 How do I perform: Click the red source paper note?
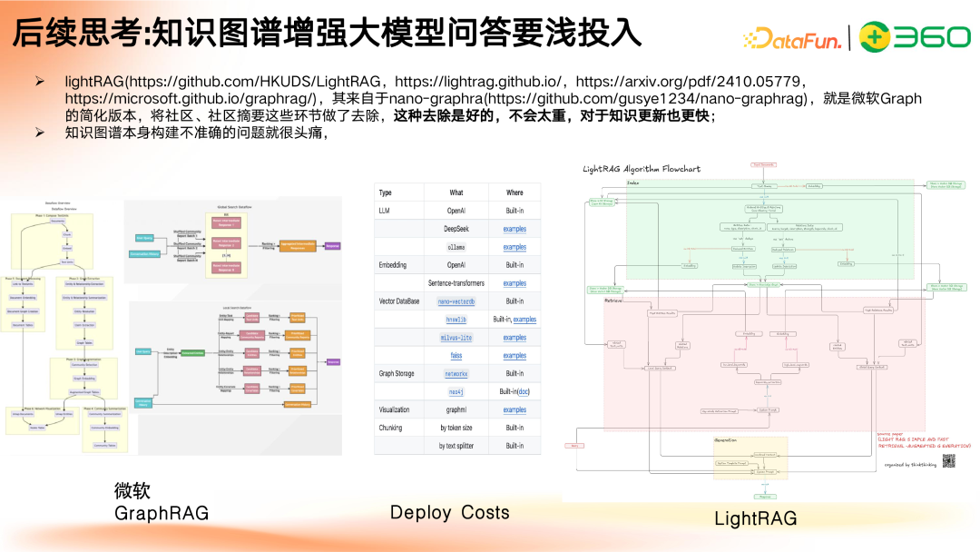923,440
